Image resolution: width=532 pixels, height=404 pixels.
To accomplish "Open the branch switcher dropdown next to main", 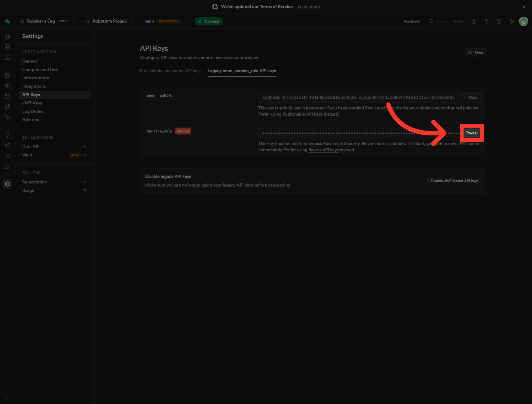I will point(186,21).
